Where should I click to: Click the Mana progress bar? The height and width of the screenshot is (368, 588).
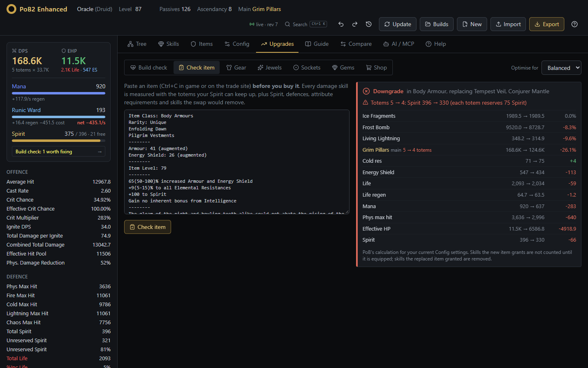coord(58,93)
